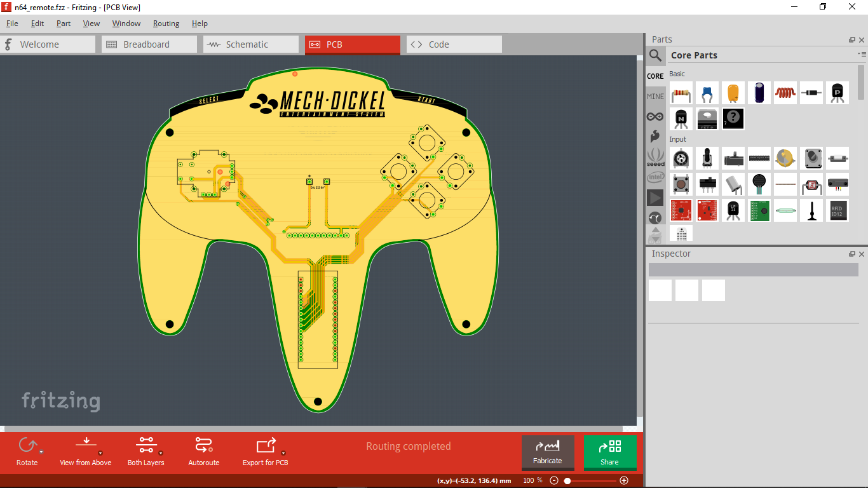
Task: Zoom out with the minus button
Action: coord(554,481)
